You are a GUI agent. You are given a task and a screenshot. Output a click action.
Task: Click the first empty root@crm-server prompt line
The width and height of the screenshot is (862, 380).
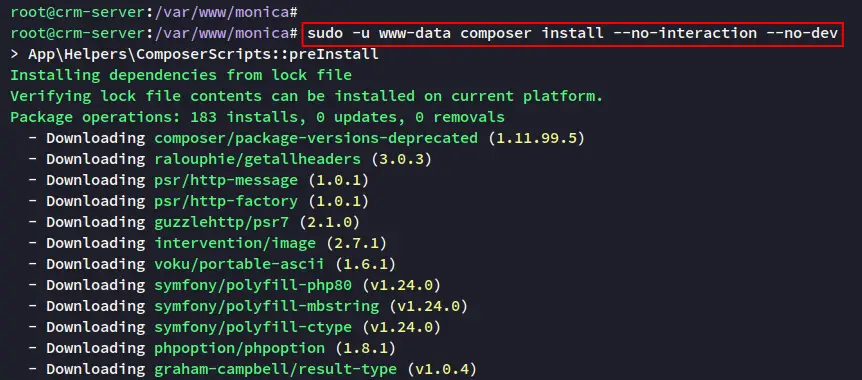click(154, 12)
